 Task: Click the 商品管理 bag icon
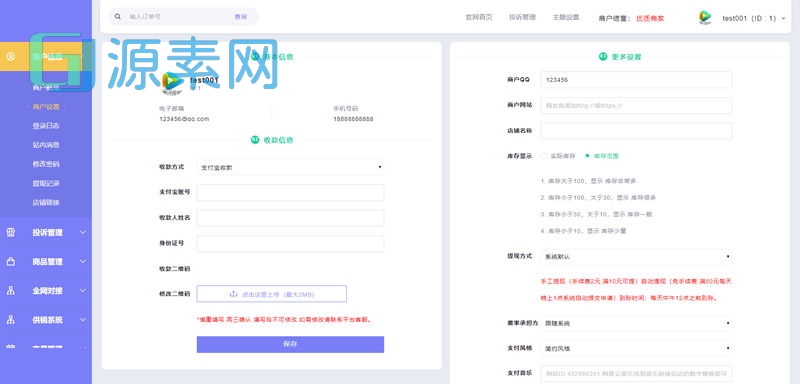(x=10, y=262)
